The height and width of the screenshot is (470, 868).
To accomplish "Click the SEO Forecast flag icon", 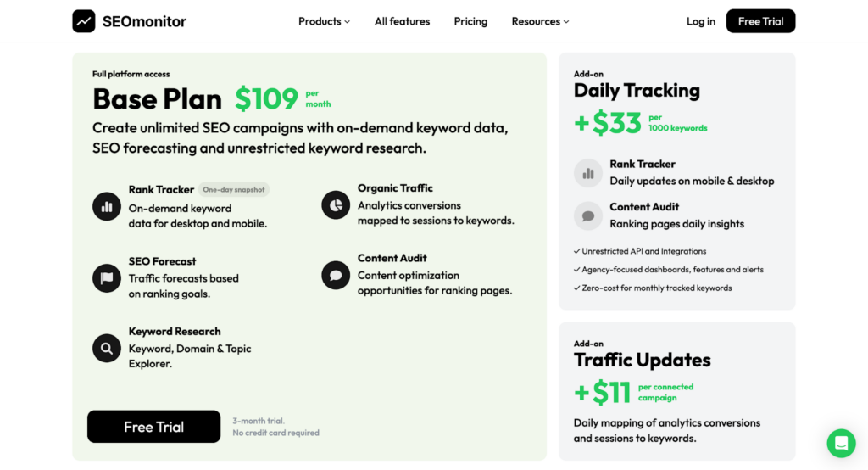I will click(x=107, y=278).
